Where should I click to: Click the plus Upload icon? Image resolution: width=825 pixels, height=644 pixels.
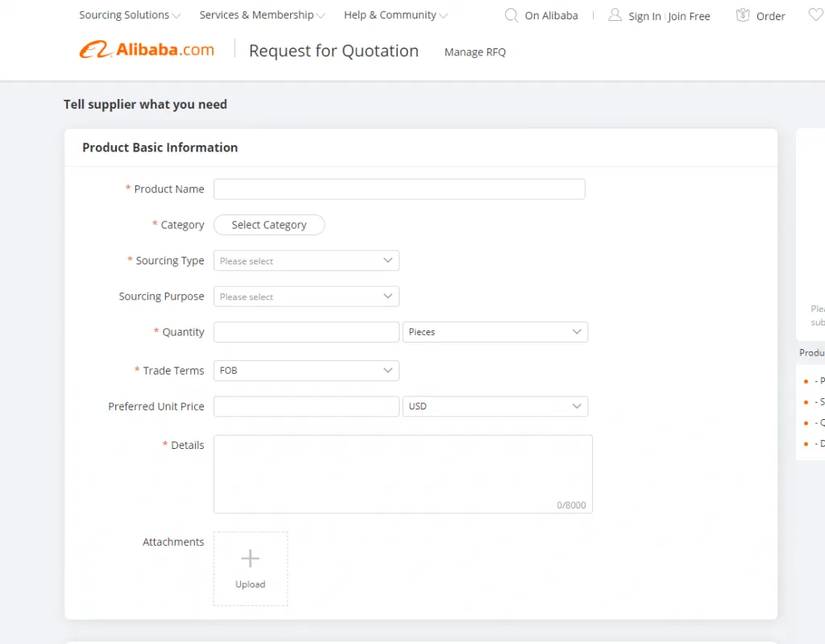(x=251, y=559)
